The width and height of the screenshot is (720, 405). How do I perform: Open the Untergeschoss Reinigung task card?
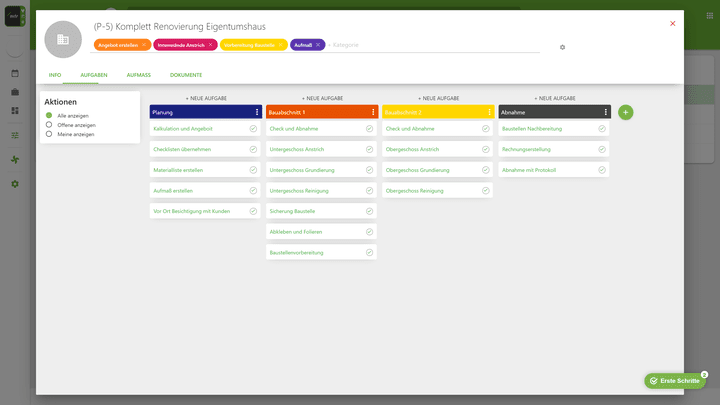321,191
